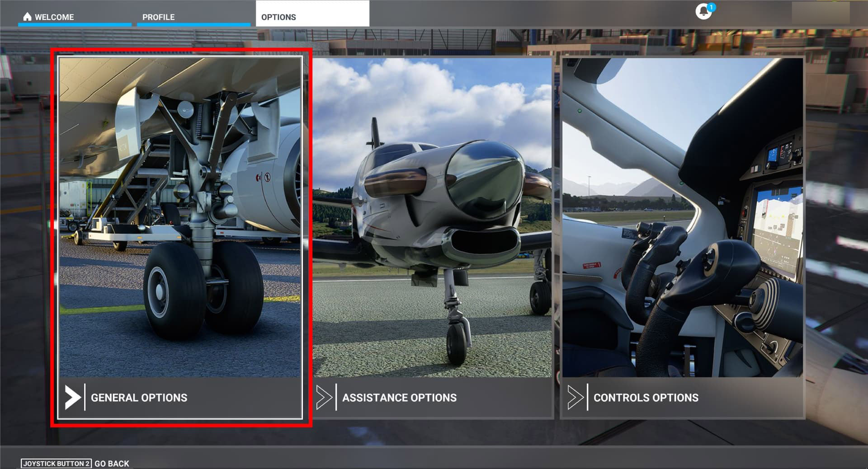Switch to the Profile tab
Viewport: 868px width, 469px height.
pos(193,14)
